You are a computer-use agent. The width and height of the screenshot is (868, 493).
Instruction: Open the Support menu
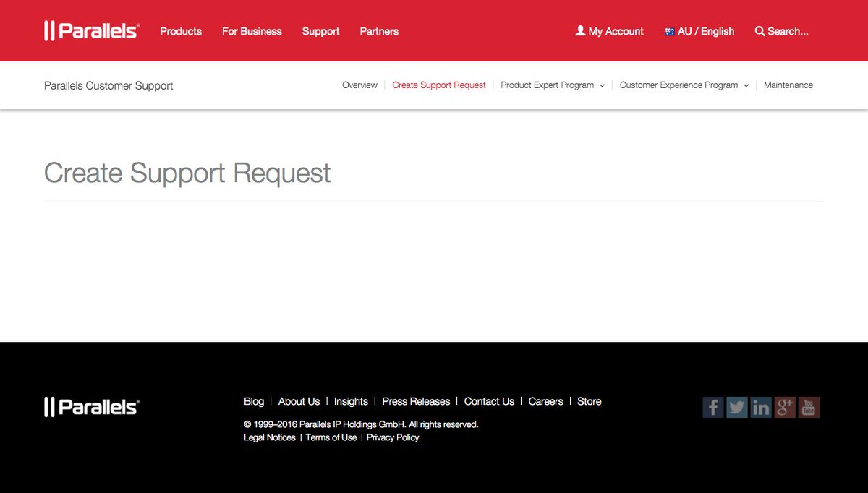tap(321, 31)
